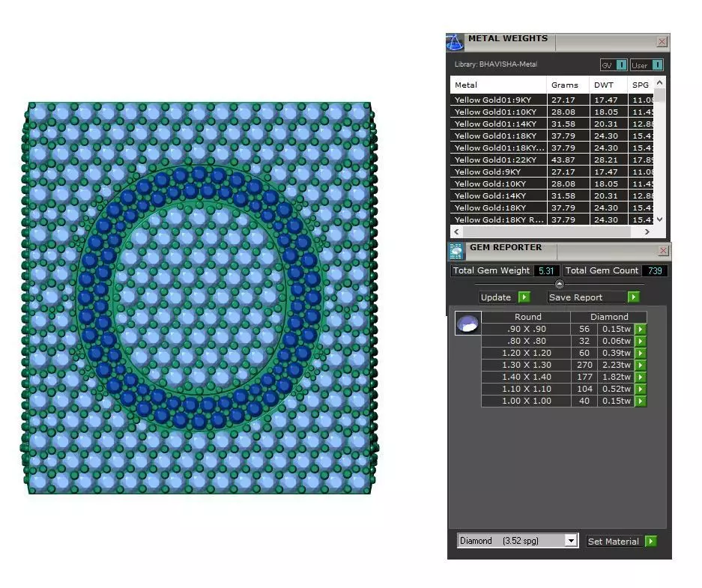Click the Metal Weights scale icon
702x588 pixels.
click(455, 43)
